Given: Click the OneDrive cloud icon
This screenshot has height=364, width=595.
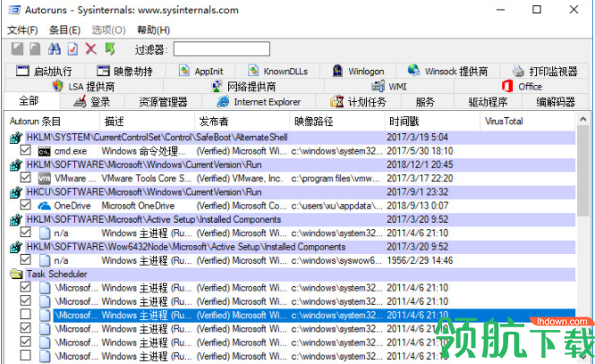Looking at the screenshot, I should [44, 206].
